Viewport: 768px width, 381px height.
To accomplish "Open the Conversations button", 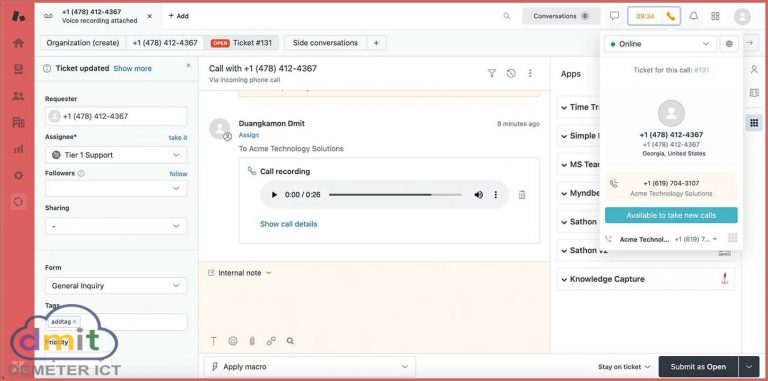I will coord(561,16).
